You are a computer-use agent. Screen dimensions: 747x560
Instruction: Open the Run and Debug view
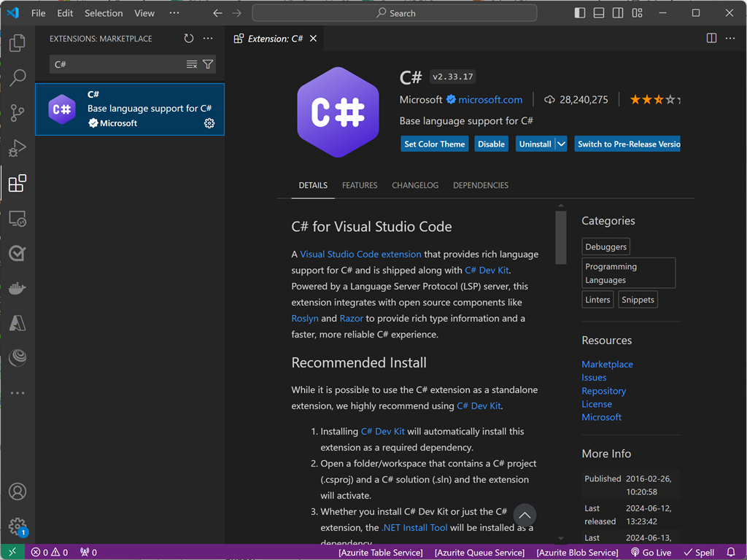pos(17,148)
